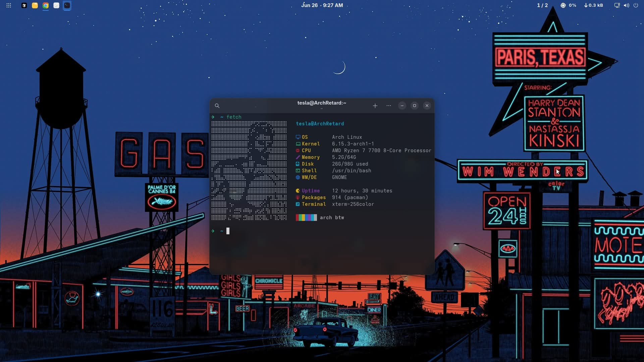Click the 'Uptime' label
Image resolution: width=644 pixels, height=362 pixels.
(x=311, y=191)
